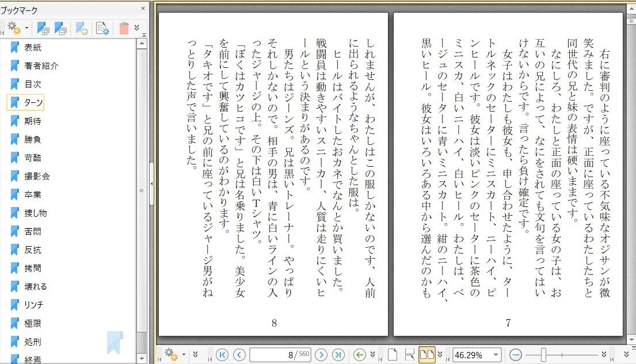Screen dimensions: 636x364
Task: Go to the next page
Action: [x=322, y=355]
